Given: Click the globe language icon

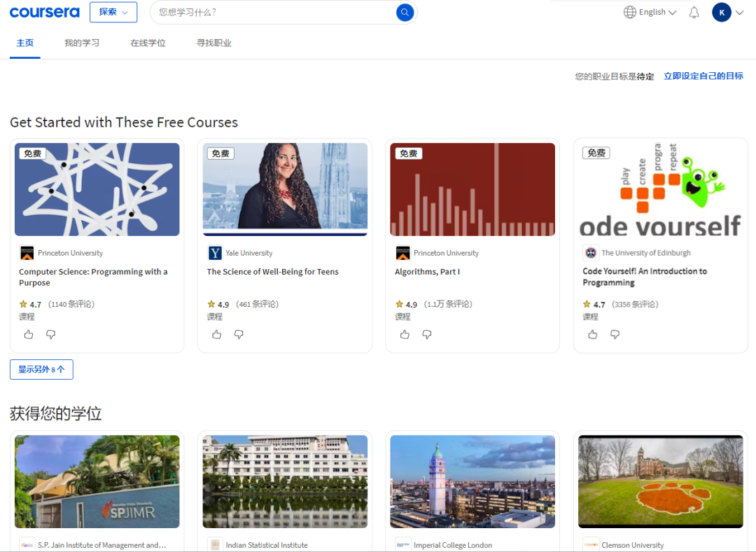Looking at the screenshot, I should tap(630, 12).
